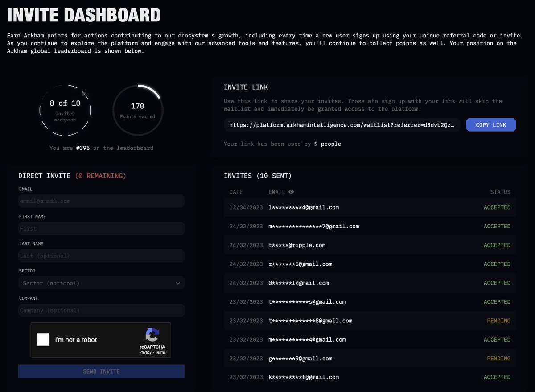The image size is (535, 392).
Task: Check the "I'm not a robot" checkbox
Action: (x=43, y=339)
